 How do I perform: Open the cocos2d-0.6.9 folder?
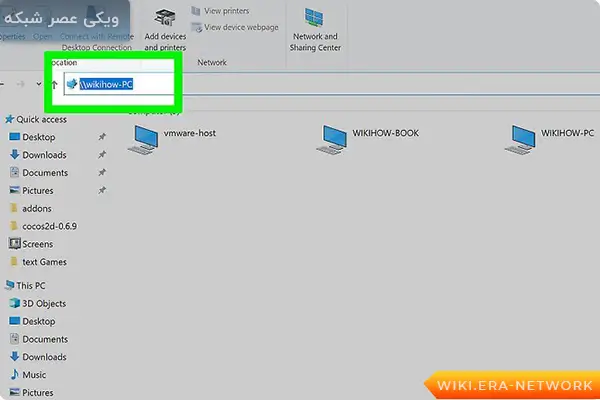point(50,226)
